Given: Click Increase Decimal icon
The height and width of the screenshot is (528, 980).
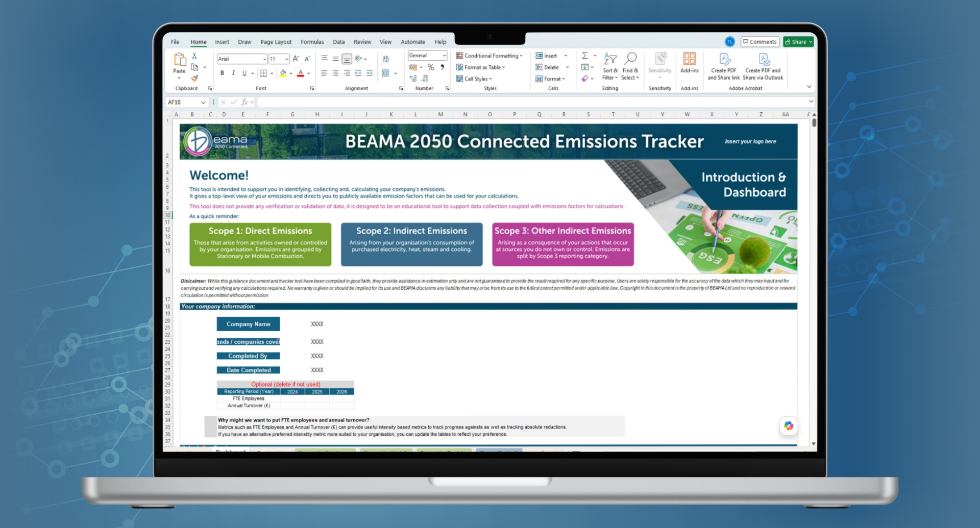Looking at the screenshot, I should coord(413,79).
